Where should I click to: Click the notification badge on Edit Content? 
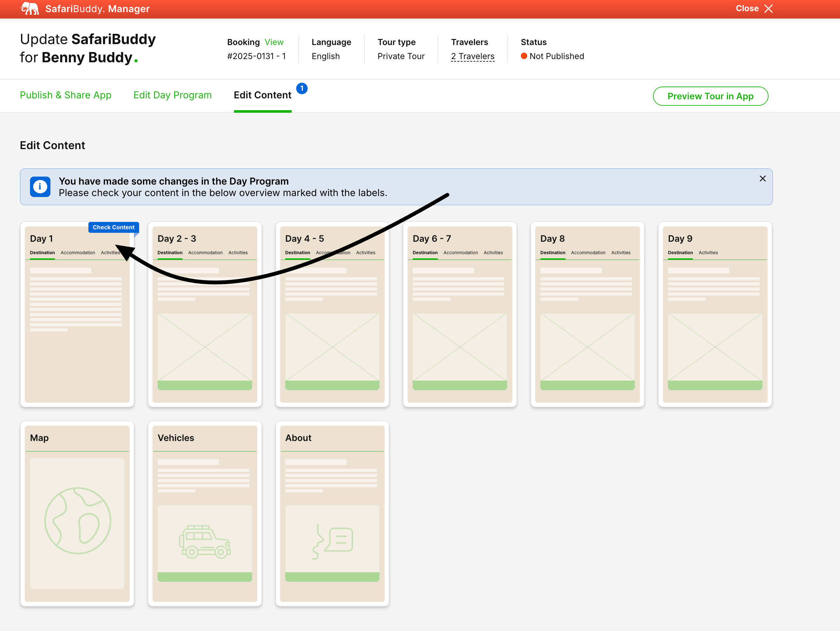302,88
